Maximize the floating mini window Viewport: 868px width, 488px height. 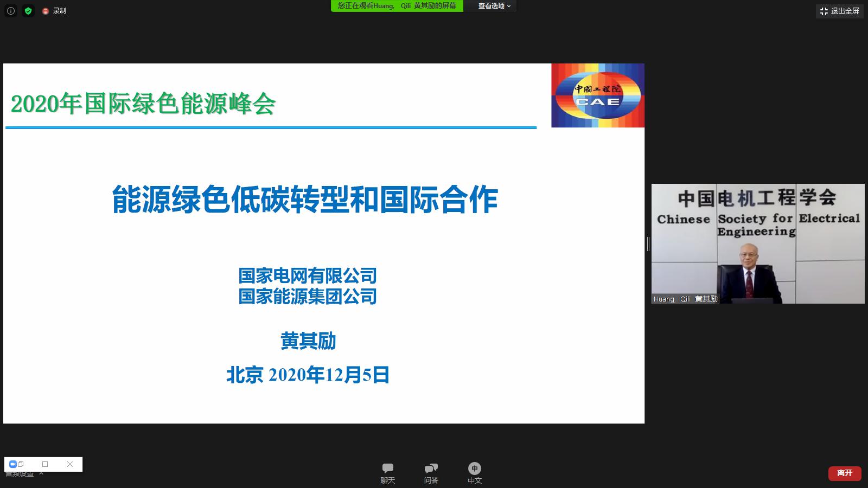[x=45, y=464]
